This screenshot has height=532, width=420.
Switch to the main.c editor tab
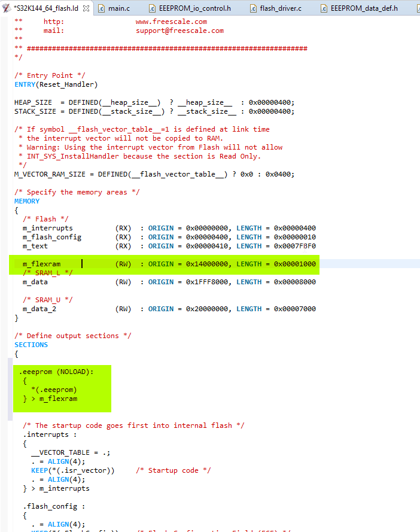tap(118, 8)
